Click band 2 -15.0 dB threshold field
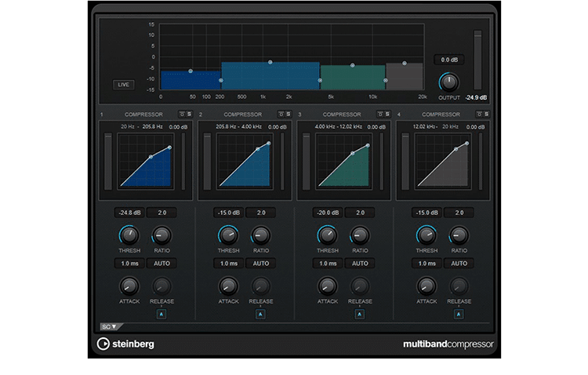This screenshot has height=375, width=588. click(x=228, y=213)
